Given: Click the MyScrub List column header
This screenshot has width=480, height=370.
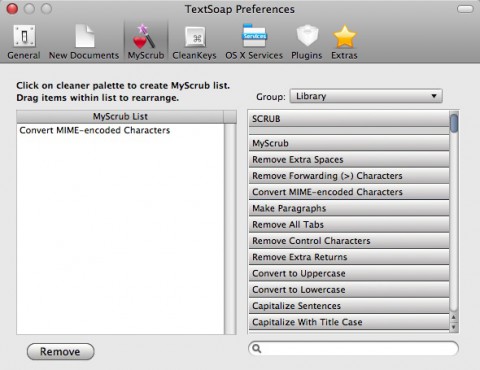Looking at the screenshot, I should click(120, 117).
